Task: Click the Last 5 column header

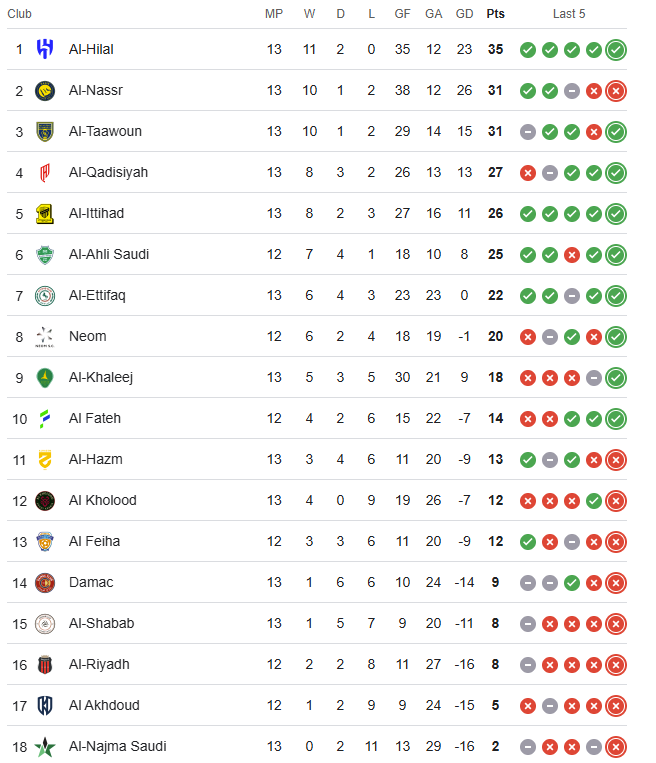Action: pos(569,13)
